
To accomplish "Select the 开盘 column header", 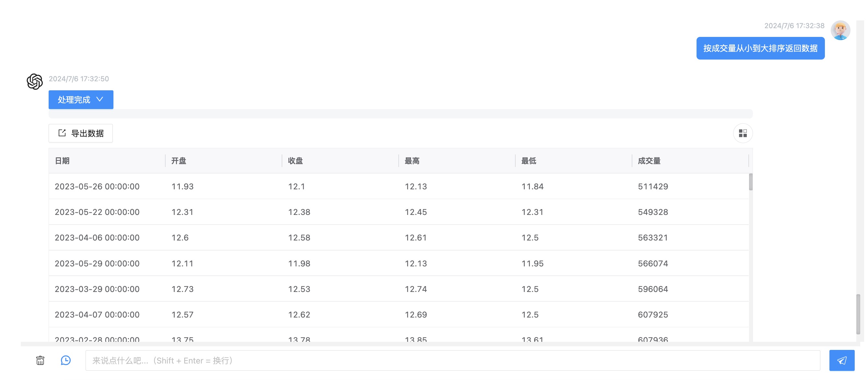I will point(179,161).
